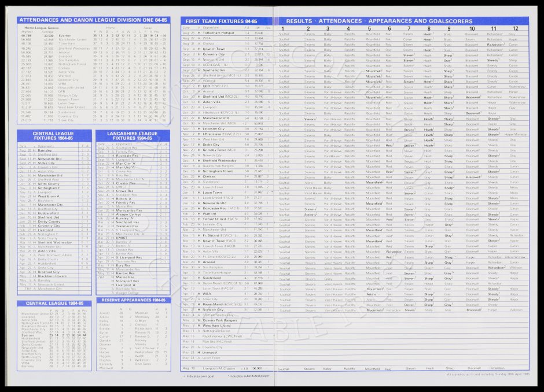The width and height of the screenshot is (544, 392).
Task: Click 'Sunderland' in the Apr 6 home fixture row
Action: pyautogui.click(x=212, y=278)
